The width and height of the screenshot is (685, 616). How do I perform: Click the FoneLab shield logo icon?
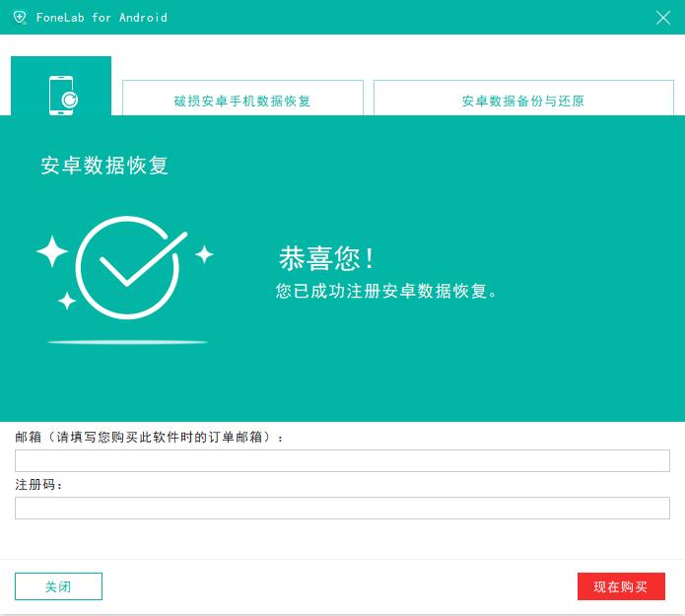(20, 18)
